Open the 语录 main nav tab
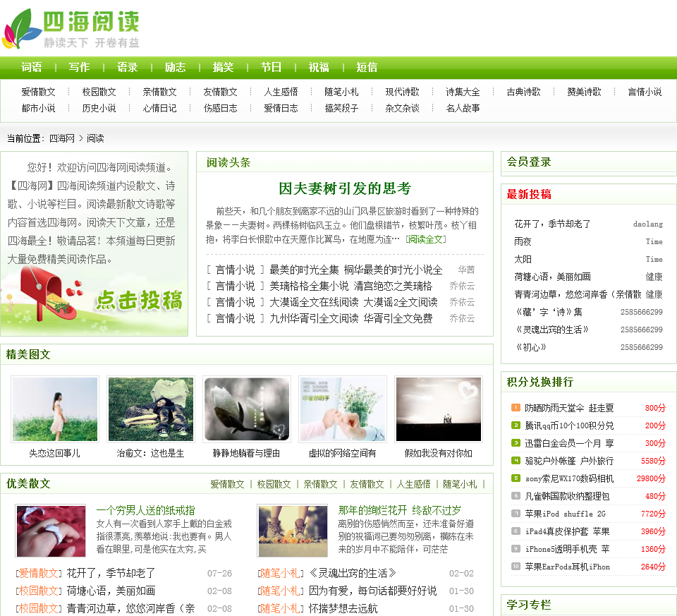The height and width of the screenshot is (616, 677). click(x=128, y=68)
